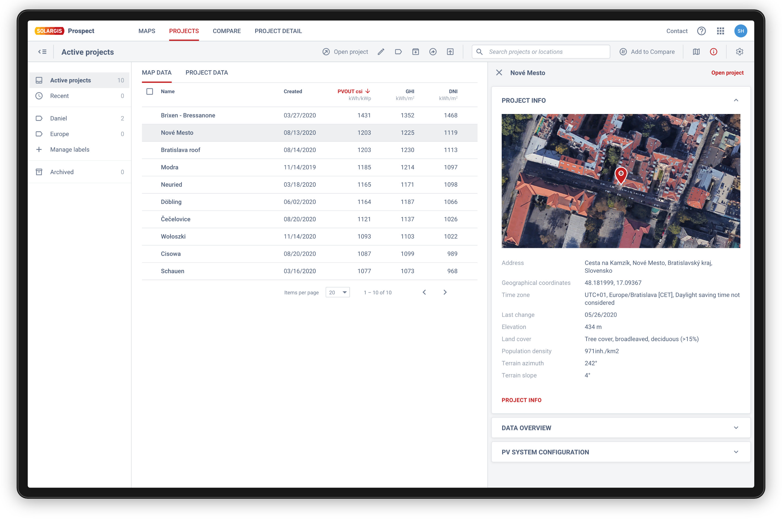Select the Wołoszki project row
Image resolution: width=782 pixels, height=532 pixels.
tap(309, 237)
